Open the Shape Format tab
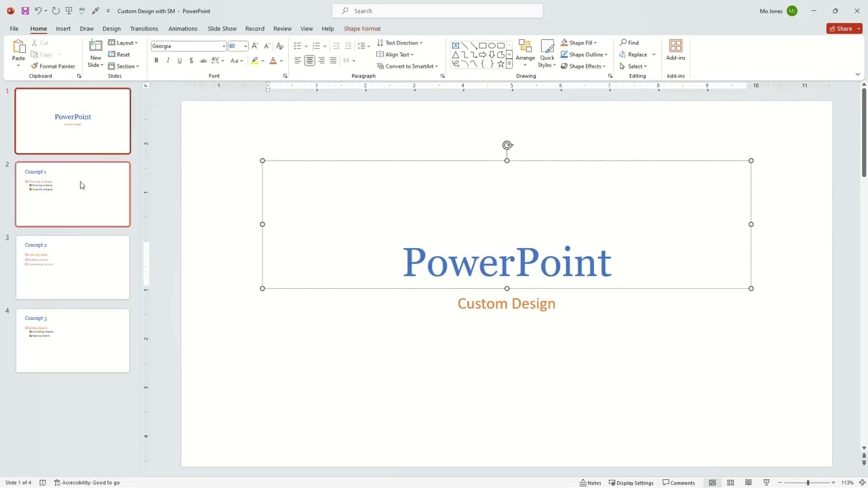Screen dimensions: 868x488 pyautogui.click(x=362, y=28)
